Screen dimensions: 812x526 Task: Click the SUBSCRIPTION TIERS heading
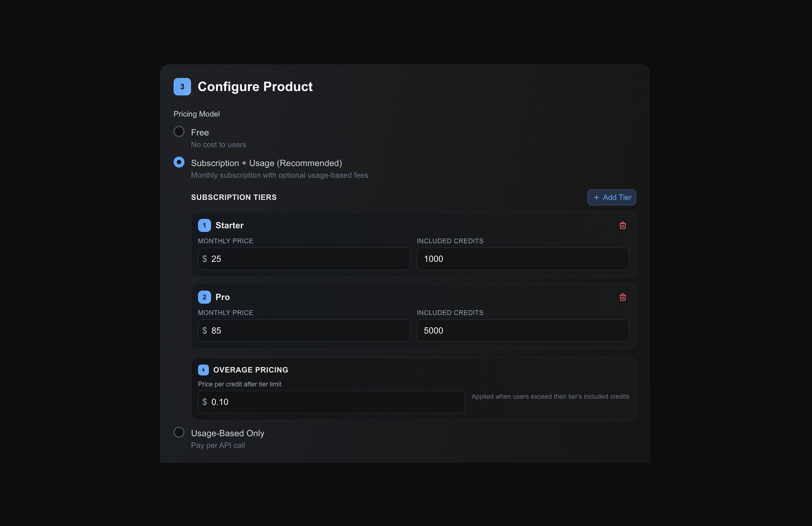(234, 197)
